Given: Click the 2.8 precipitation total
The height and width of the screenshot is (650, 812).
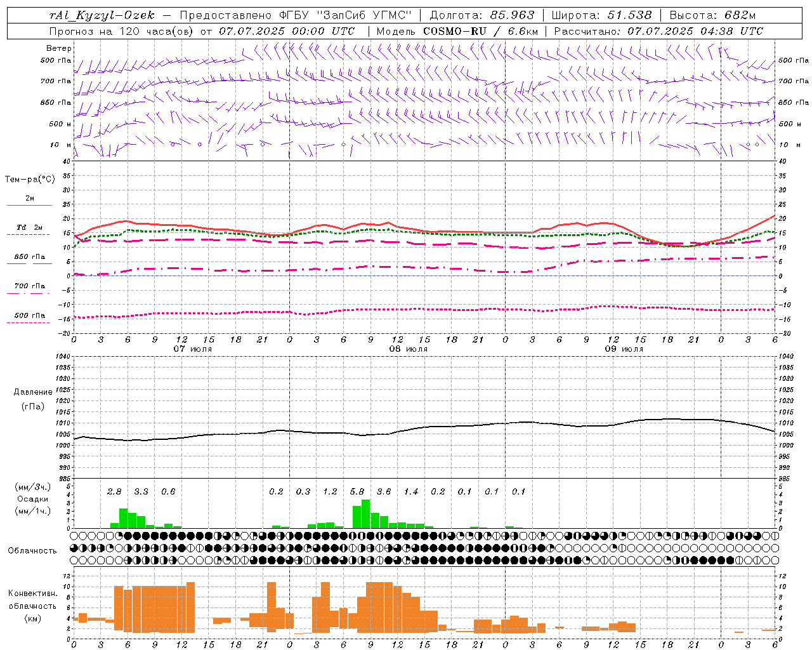Looking at the screenshot, I should click(114, 492).
